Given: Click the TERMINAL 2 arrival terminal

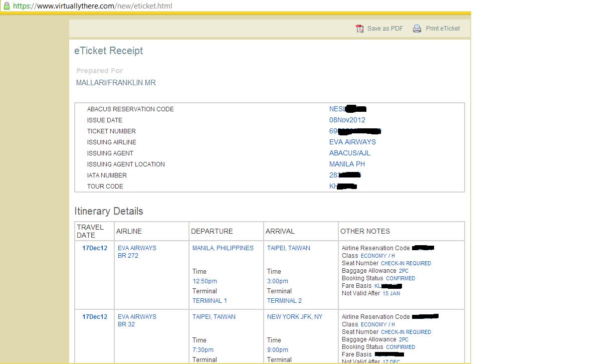Looking at the screenshot, I should (284, 301).
